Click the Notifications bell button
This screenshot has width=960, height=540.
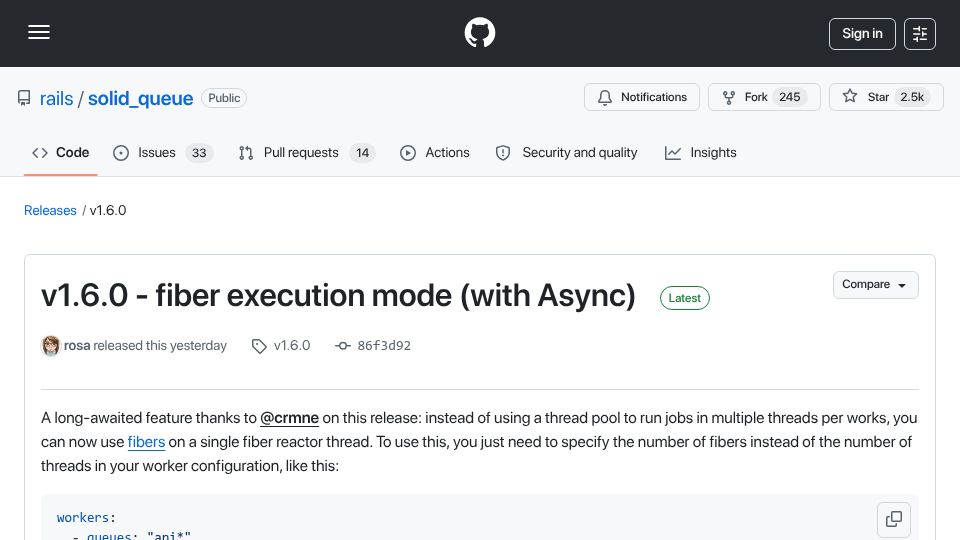[x=642, y=97]
